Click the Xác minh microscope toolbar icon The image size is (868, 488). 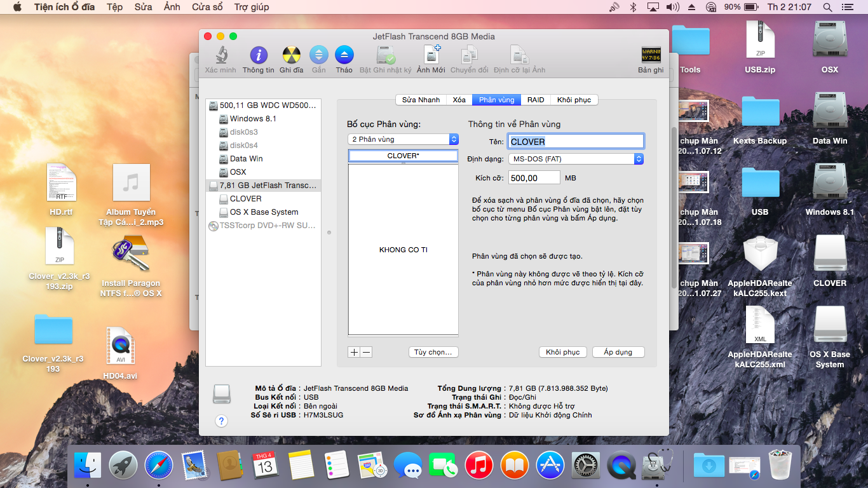220,55
